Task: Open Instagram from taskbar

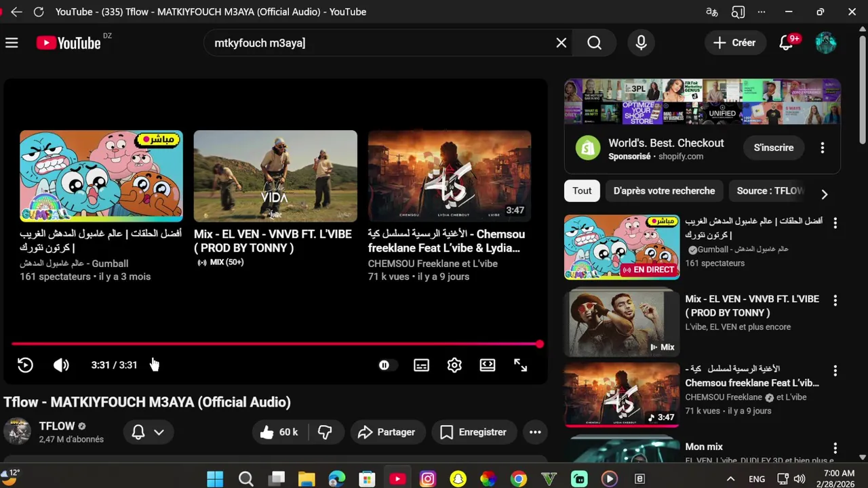Action: point(428,479)
